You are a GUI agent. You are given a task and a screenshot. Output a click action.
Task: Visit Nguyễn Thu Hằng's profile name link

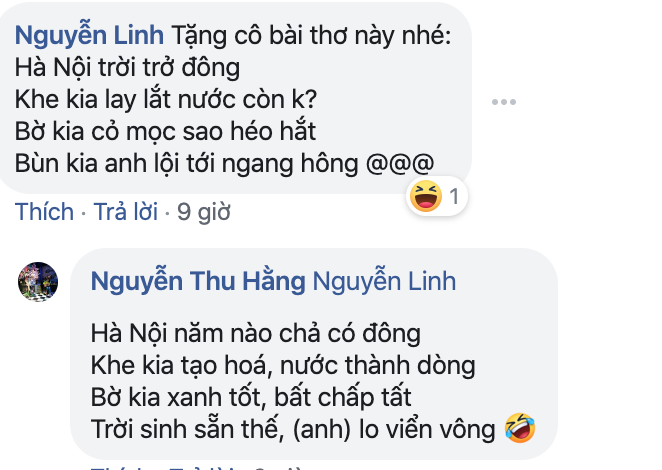point(198,281)
